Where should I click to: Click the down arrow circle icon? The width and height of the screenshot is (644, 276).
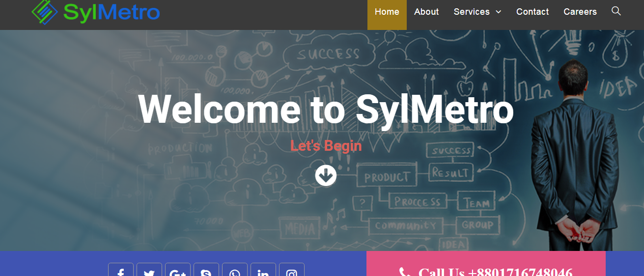[x=326, y=175]
